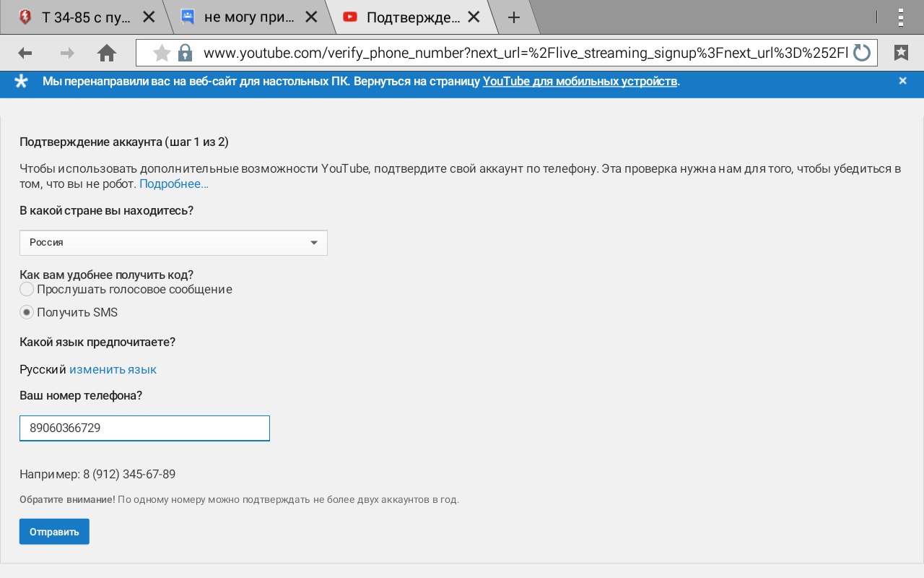Close the 'не могу при...' tab

point(311,17)
